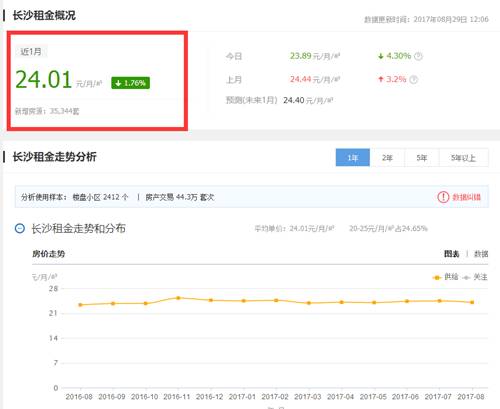Click the 24.01 average rent value
This screenshot has height=409, width=500.
(44, 80)
